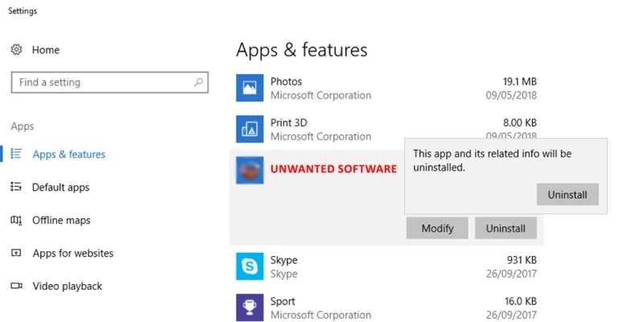Select the Photos app name
Viewport: 644px width, 322px height.
click(286, 81)
